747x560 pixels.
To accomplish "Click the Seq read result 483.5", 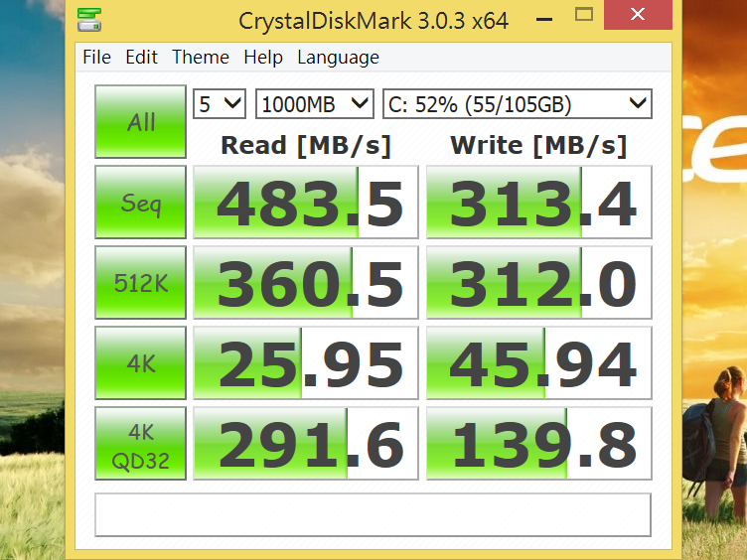I will (306, 202).
